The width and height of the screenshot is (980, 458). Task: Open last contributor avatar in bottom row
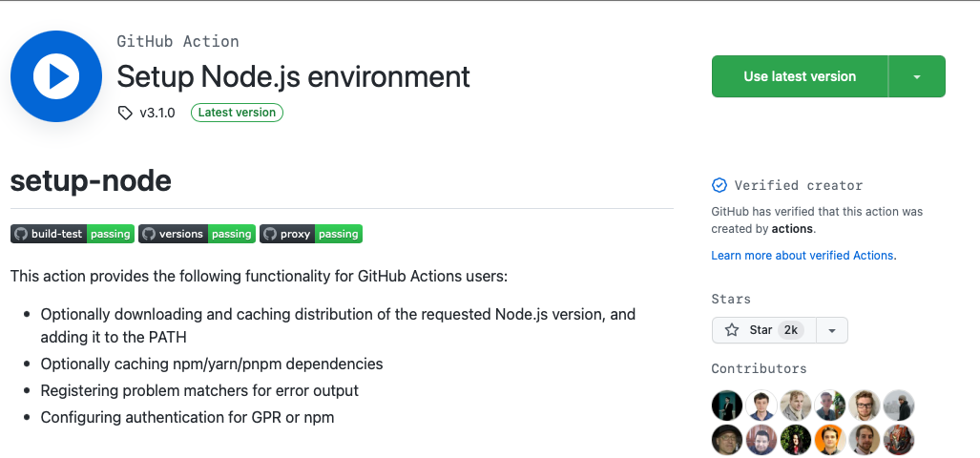click(x=899, y=439)
